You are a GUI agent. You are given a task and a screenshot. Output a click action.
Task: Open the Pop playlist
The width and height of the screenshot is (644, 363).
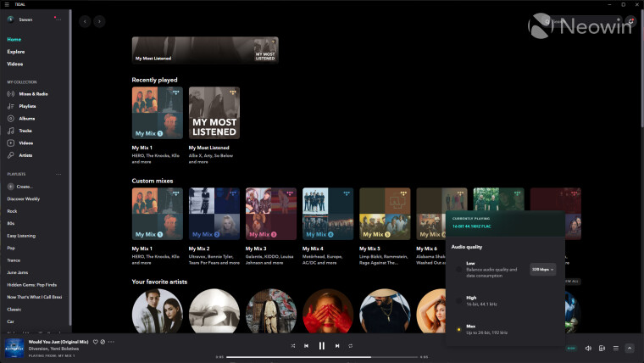[x=11, y=248]
